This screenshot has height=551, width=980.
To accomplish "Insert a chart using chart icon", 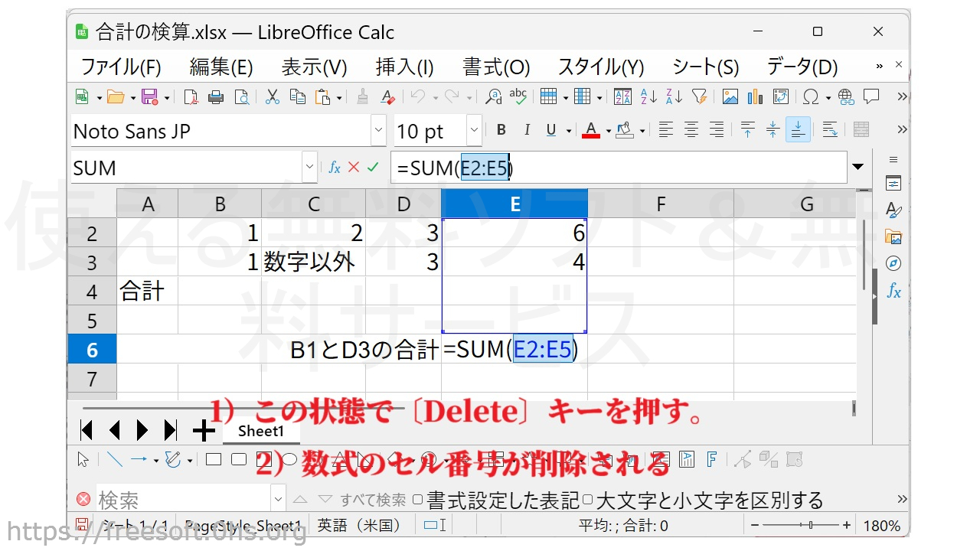I will pyautogui.click(x=755, y=97).
